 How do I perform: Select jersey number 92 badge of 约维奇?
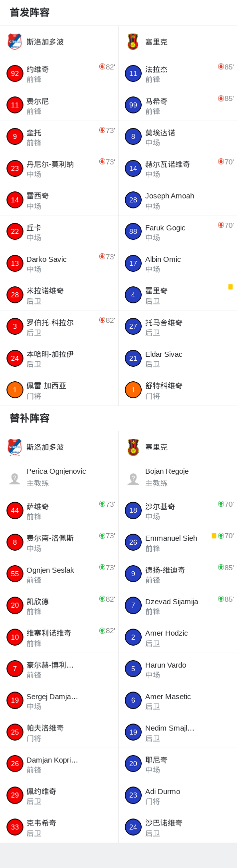click(x=15, y=73)
